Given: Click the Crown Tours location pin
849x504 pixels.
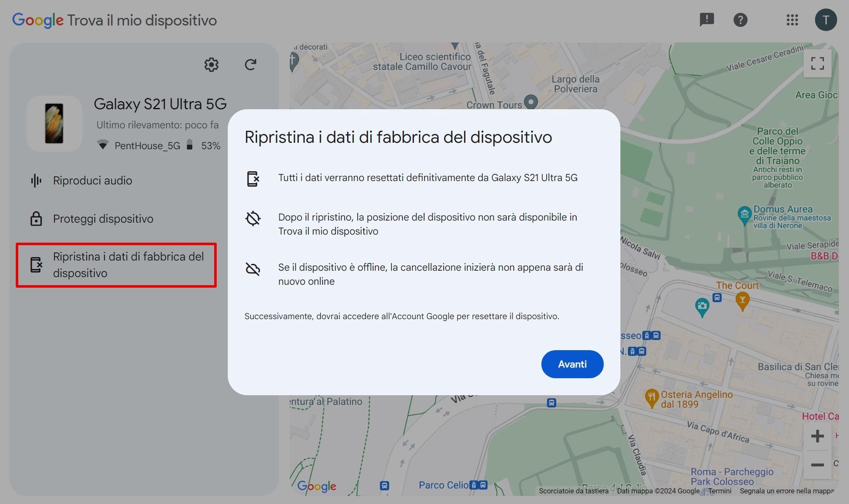Looking at the screenshot, I should (531, 102).
